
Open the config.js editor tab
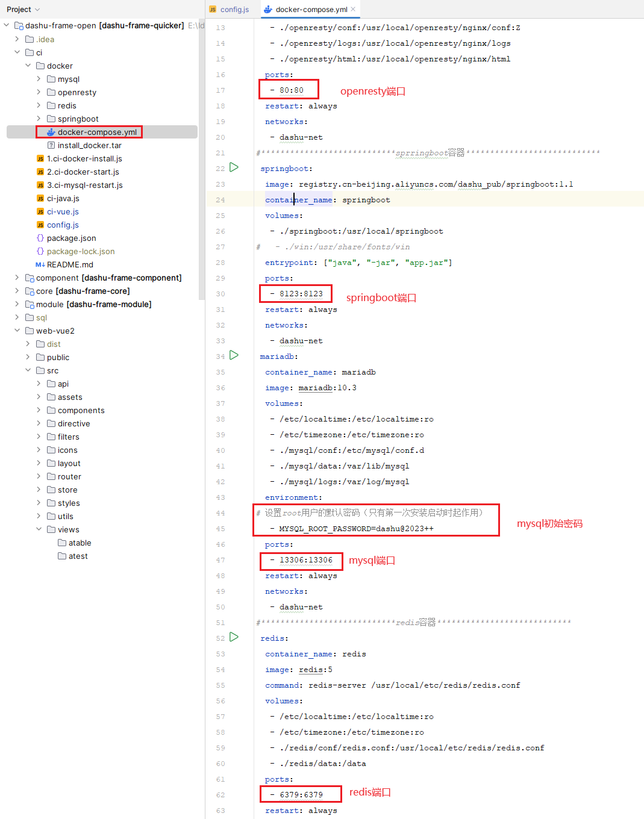229,10
